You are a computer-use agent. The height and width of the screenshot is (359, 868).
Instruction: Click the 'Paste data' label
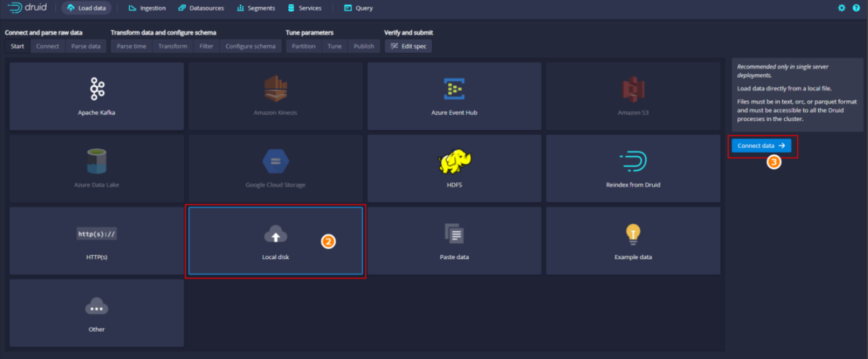454,257
